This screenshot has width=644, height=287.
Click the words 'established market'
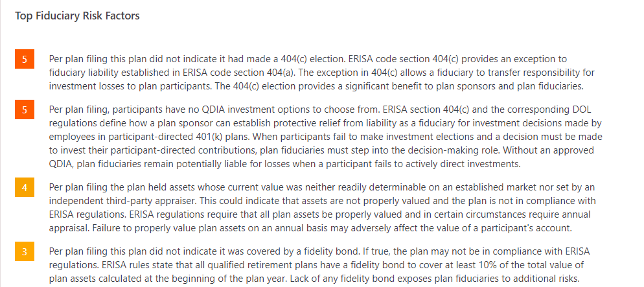(x=472, y=187)
